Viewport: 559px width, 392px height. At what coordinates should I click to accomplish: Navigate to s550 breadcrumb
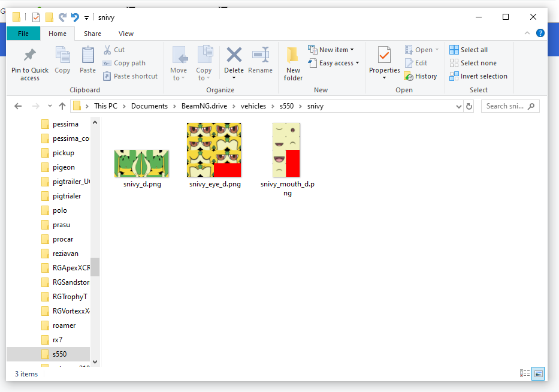(286, 106)
